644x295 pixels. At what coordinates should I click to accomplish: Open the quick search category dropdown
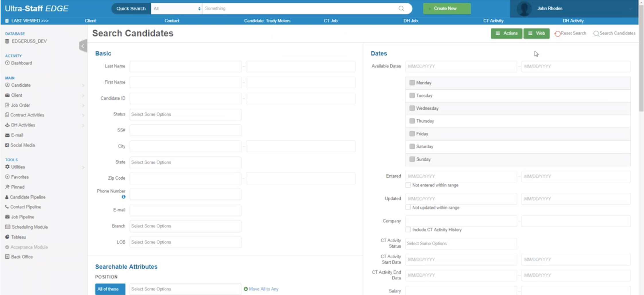176,8
